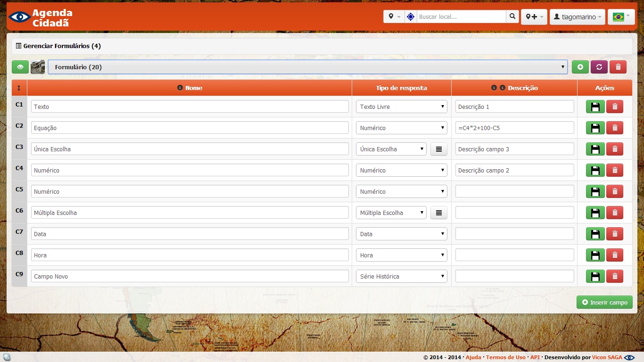The height and width of the screenshot is (362, 644).
Task: Click the green add new form icon
Action: coord(580,67)
